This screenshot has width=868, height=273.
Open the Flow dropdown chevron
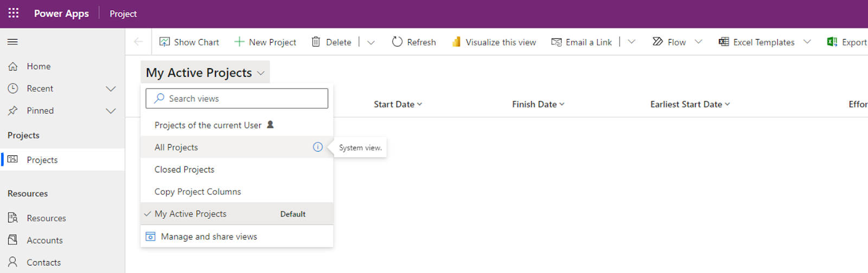698,42
